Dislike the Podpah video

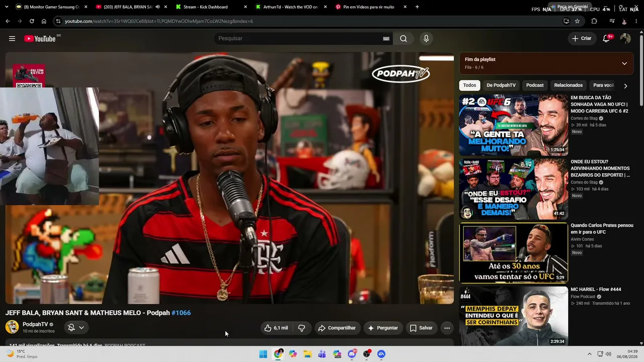[302, 328]
